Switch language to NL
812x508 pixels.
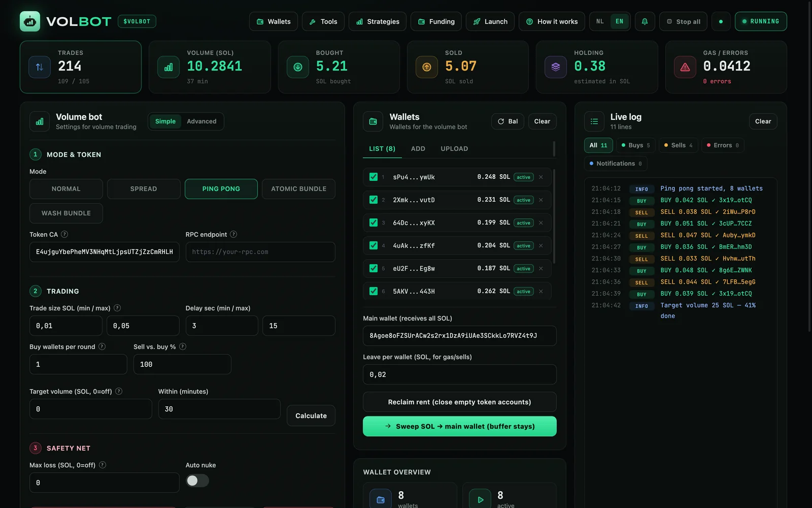coord(600,21)
